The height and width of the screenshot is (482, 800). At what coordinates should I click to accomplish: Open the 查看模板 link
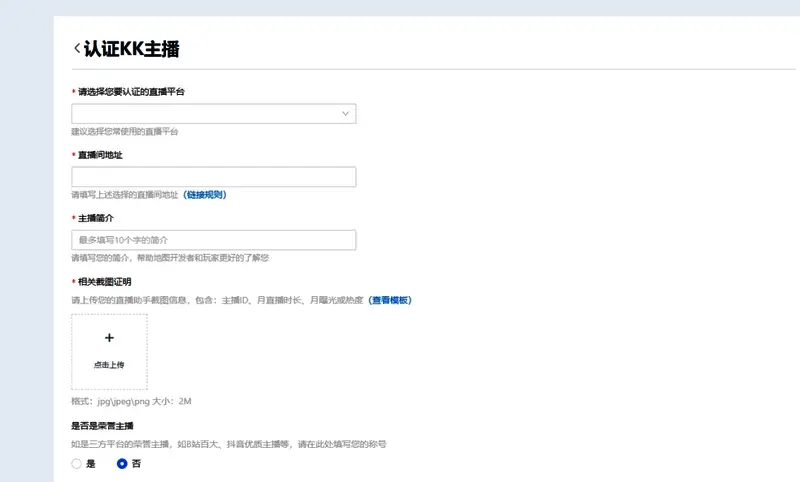390,300
